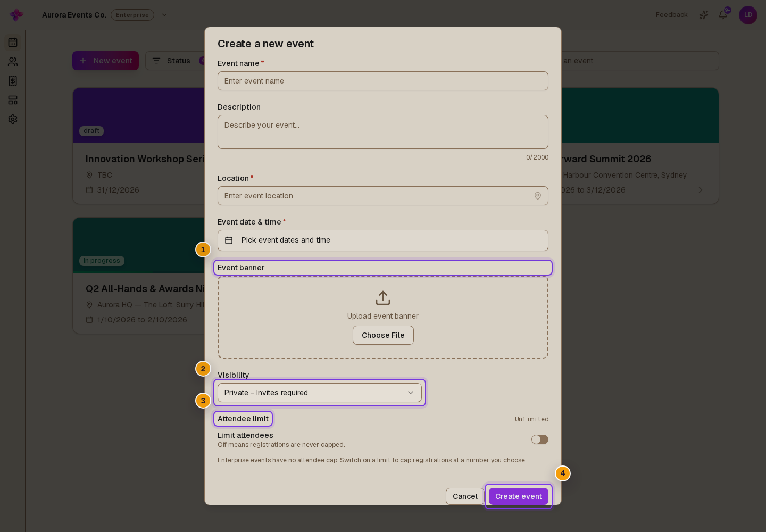Click the Harbour Convention Centre, Sydney location text

pos(625,175)
